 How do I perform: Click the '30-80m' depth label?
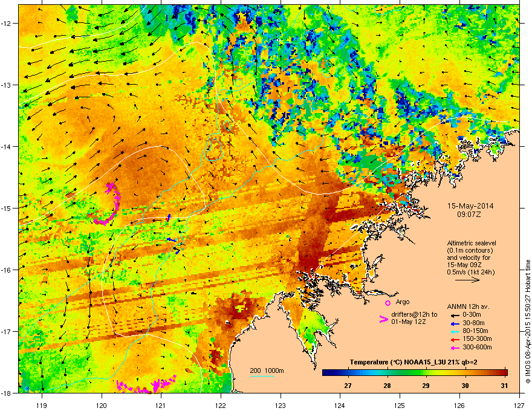(x=473, y=323)
